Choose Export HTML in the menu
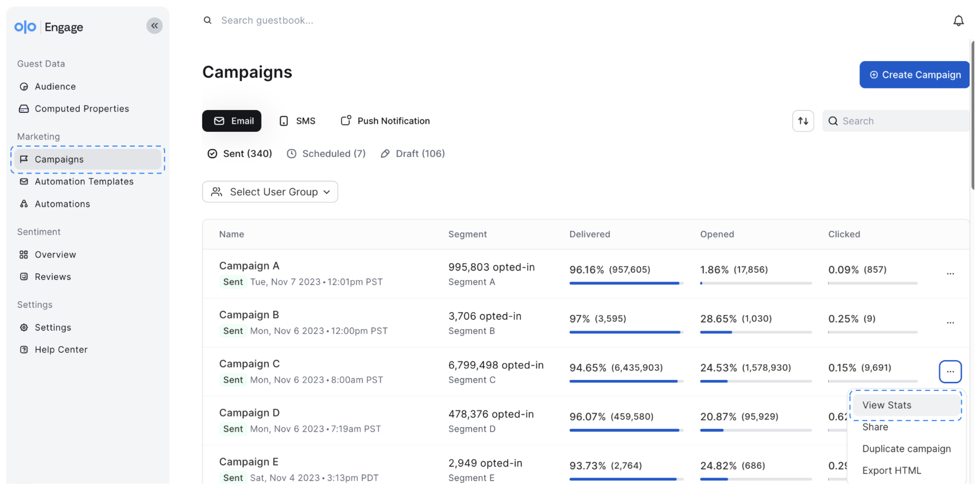Screen dimensions: 980x491 [892, 471]
